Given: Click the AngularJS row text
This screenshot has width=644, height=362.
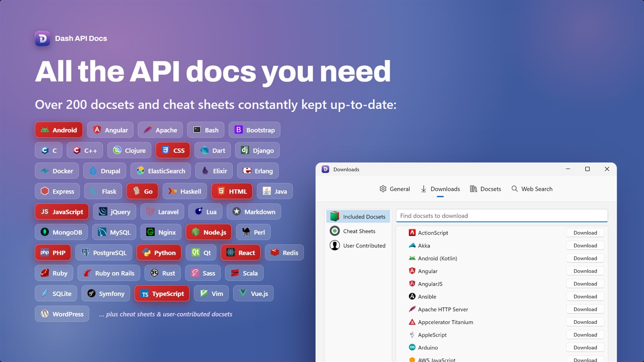Looking at the screenshot, I should click(430, 284).
